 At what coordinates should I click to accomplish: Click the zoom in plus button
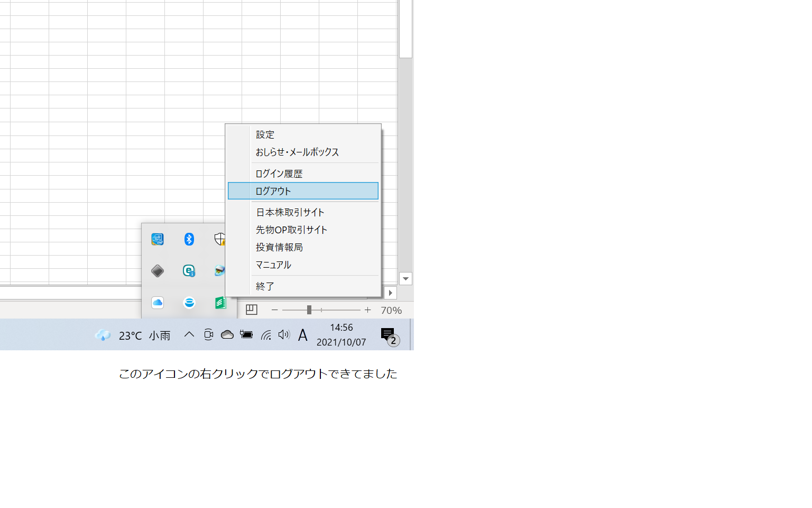367,310
